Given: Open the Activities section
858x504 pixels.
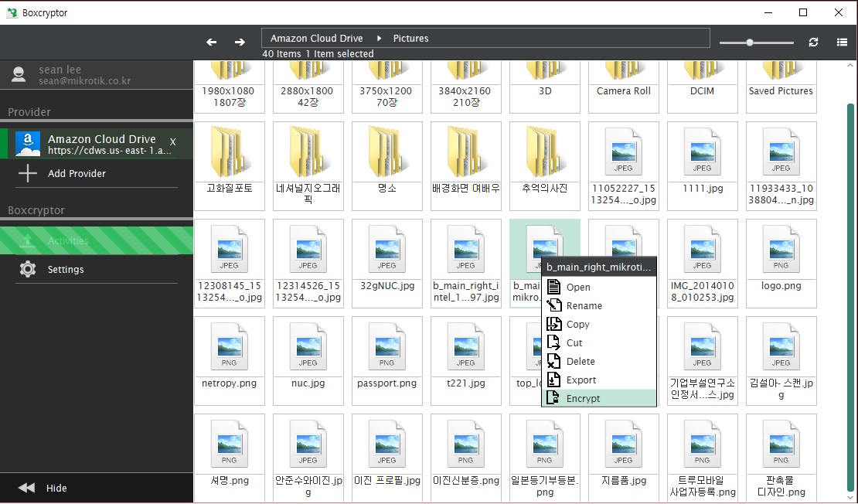Looking at the screenshot, I should tap(97, 240).
